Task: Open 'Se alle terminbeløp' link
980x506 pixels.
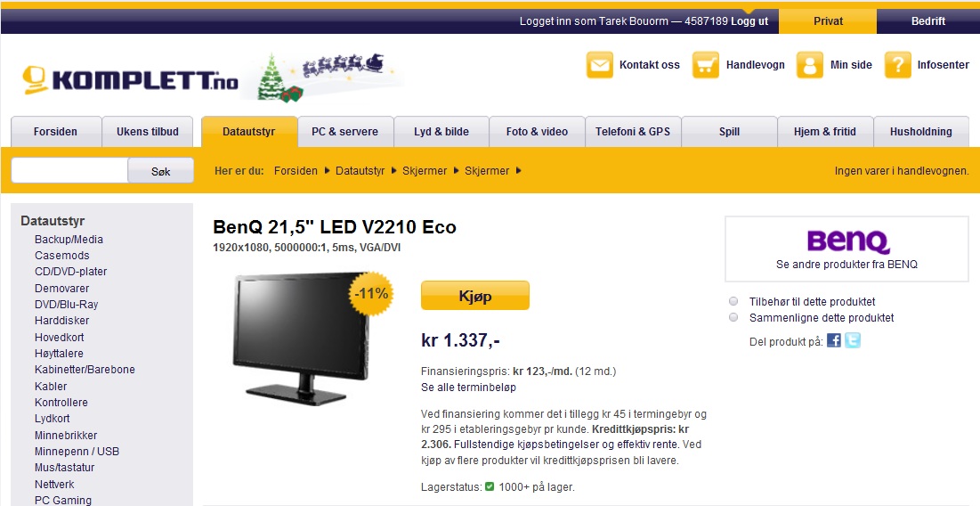Action: coord(469,388)
